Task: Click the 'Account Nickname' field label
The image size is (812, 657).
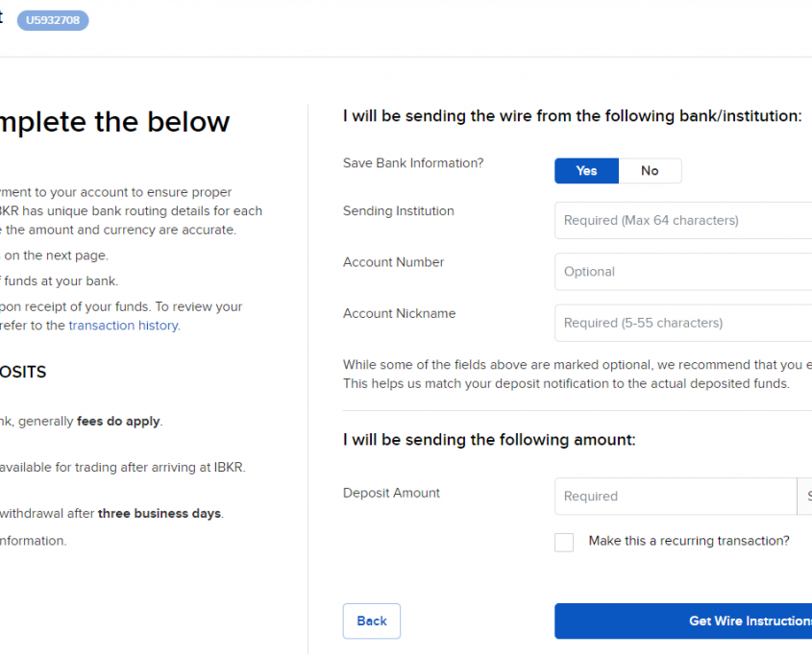Action: tap(399, 313)
